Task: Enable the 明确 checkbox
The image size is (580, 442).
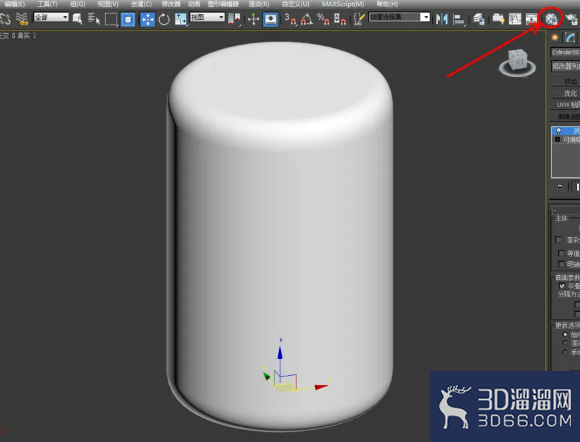Action: (x=561, y=264)
